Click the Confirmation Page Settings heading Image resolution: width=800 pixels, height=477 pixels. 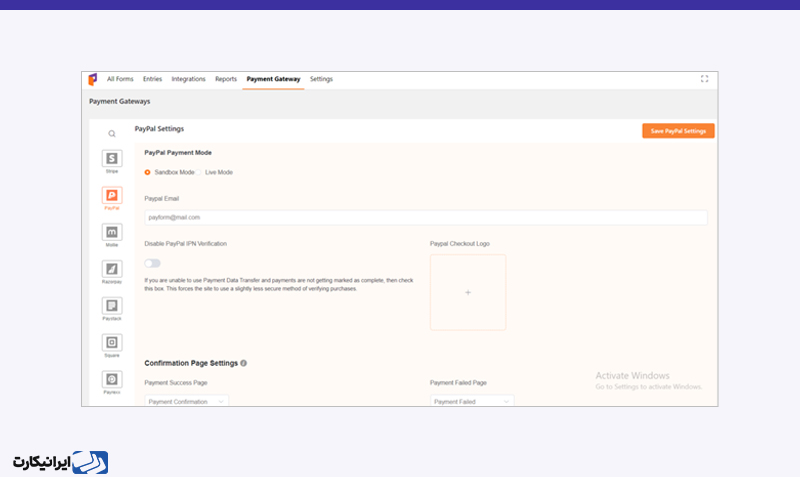[191, 363]
